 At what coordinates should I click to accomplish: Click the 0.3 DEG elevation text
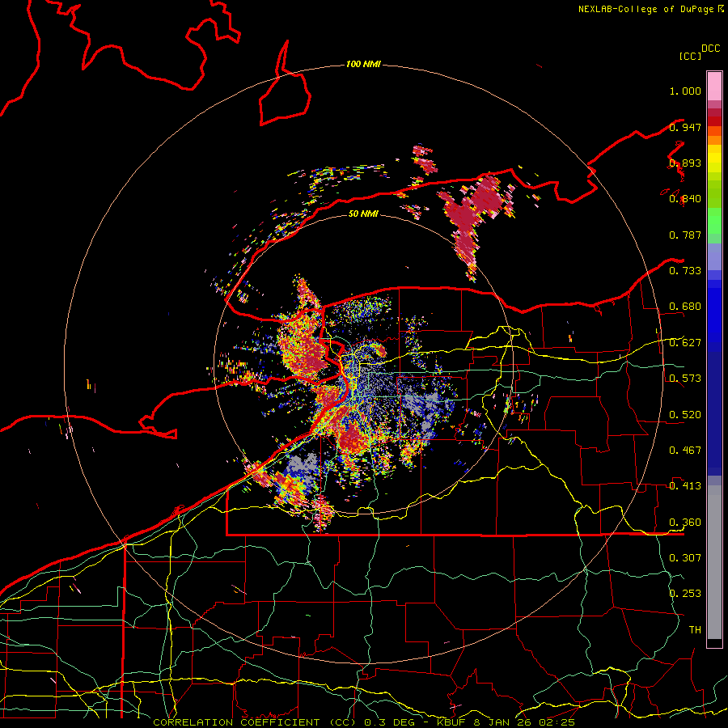click(389, 722)
